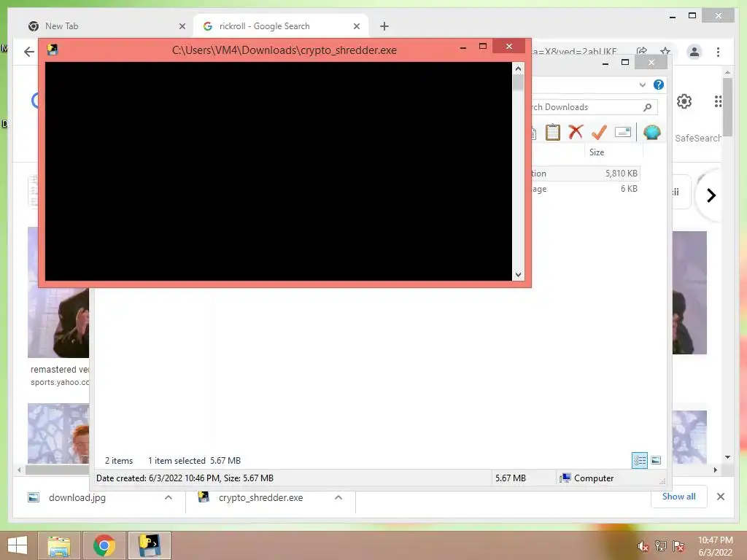Click sports.yahoo source link under image

click(x=60, y=382)
